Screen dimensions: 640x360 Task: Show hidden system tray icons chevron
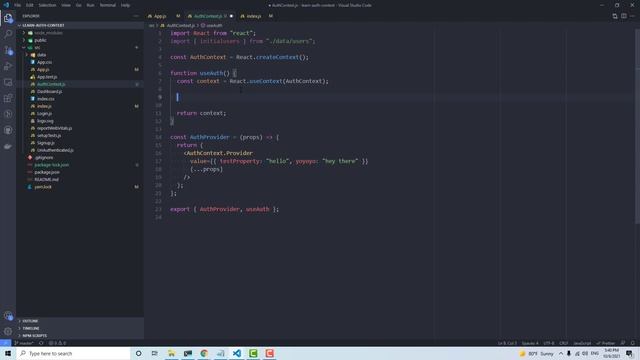pyautogui.click(x=561, y=353)
